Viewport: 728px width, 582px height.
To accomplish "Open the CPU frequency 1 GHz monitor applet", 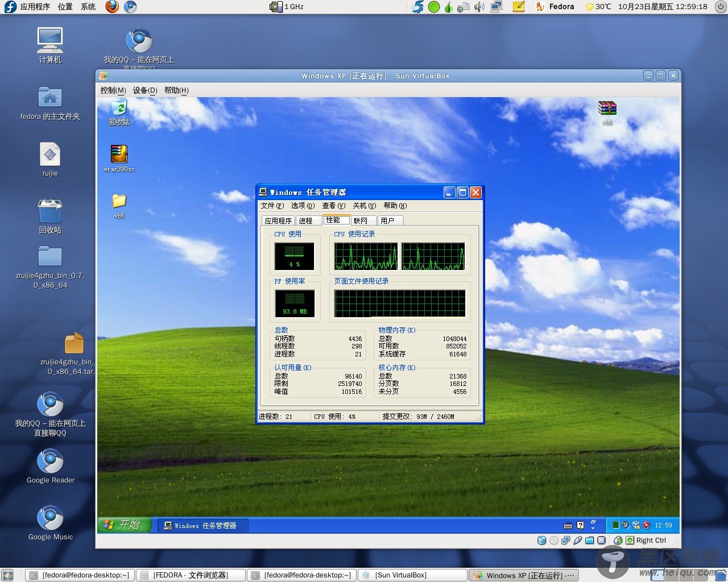I will point(287,7).
